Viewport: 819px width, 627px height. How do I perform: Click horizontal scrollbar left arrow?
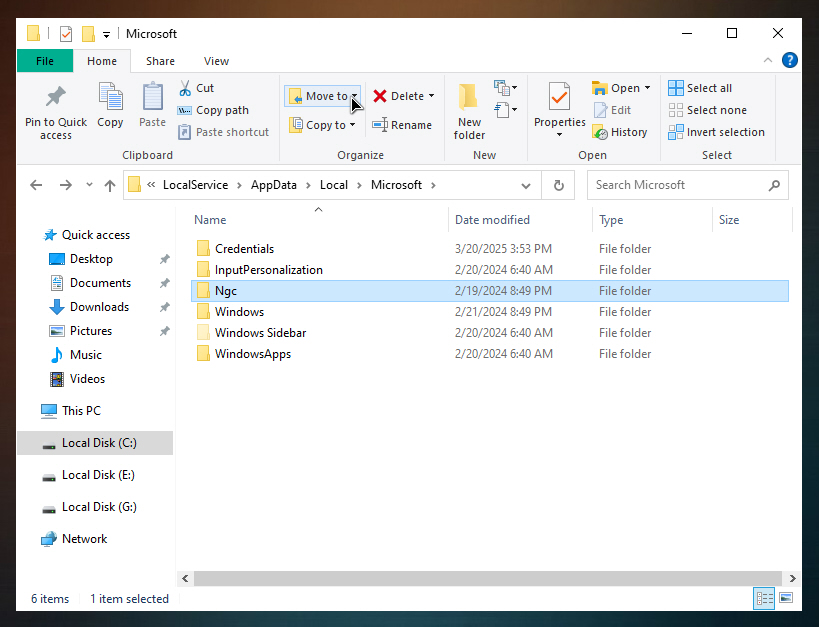[185, 578]
